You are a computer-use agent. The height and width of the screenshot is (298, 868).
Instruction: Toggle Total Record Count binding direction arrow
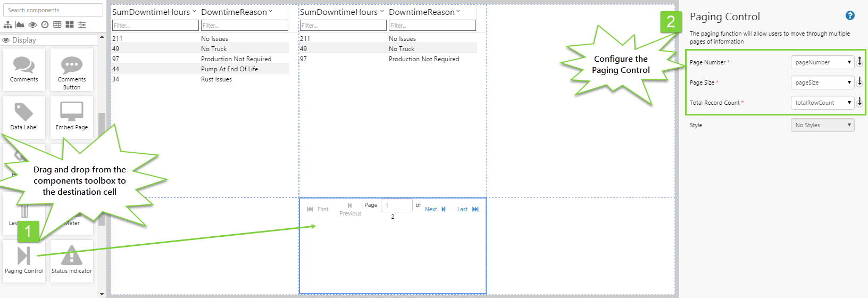point(859,102)
